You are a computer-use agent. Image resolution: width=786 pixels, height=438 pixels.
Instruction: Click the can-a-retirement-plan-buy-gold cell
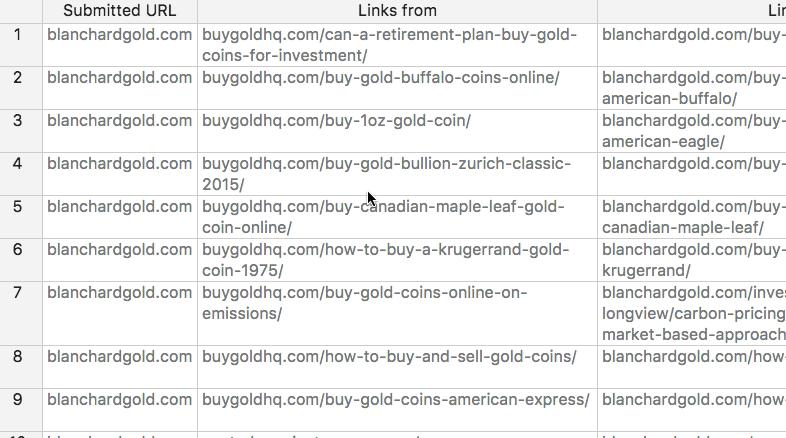[x=398, y=45]
